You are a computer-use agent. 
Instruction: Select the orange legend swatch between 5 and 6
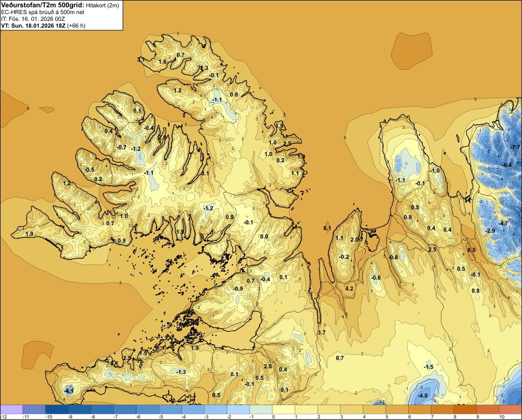397,409
